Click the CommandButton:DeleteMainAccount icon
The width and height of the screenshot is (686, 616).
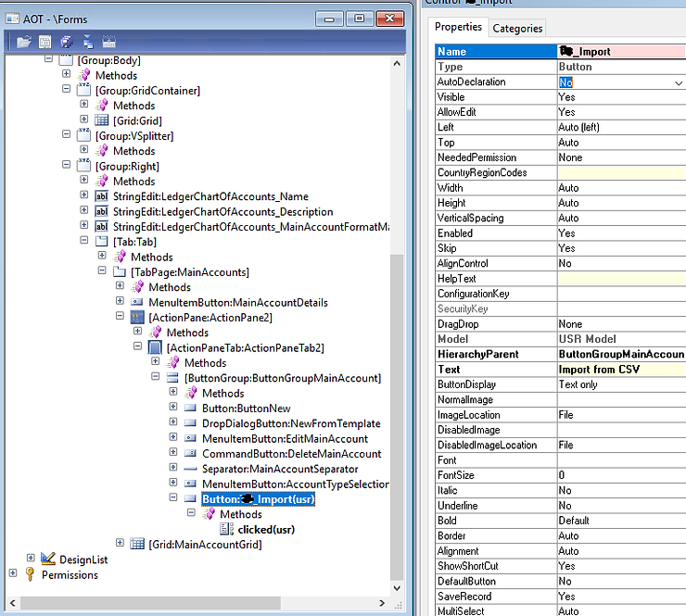[x=190, y=453]
